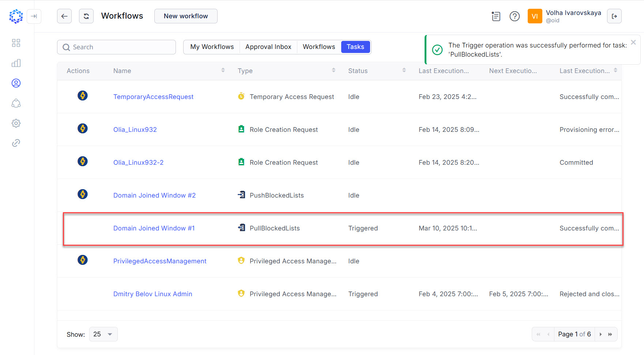Screen dimensions: 644x355
Task: Open the help question mark icon
Action: point(515,16)
